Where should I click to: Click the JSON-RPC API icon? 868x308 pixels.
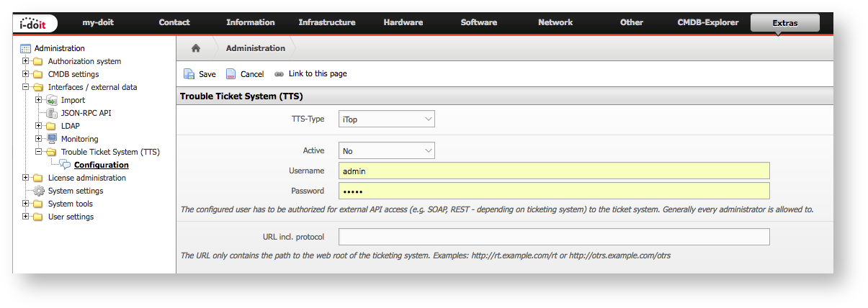coord(52,113)
